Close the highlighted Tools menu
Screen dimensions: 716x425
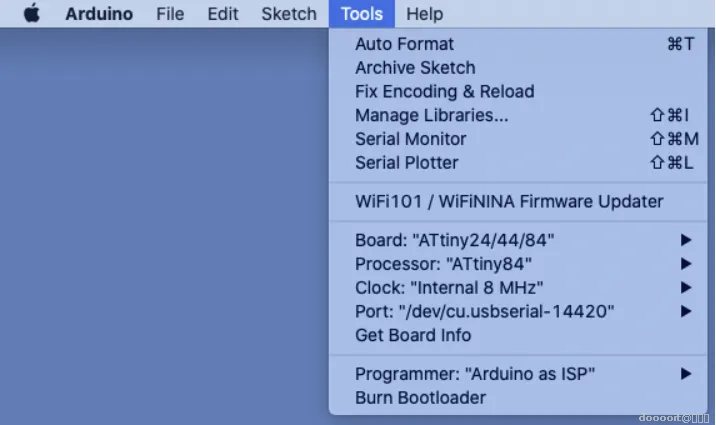[362, 14]
